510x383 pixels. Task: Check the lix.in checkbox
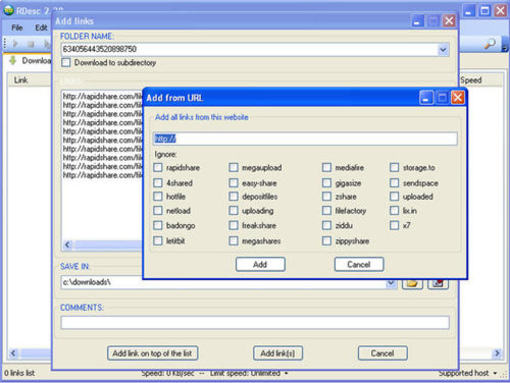pyautogui.click(x=394, y=211)
